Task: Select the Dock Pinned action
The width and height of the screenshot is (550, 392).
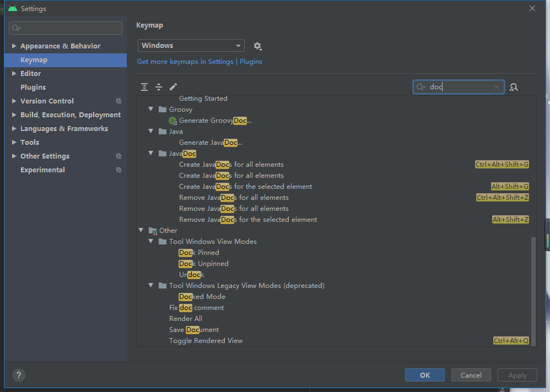Action: (x=199, y=253)
